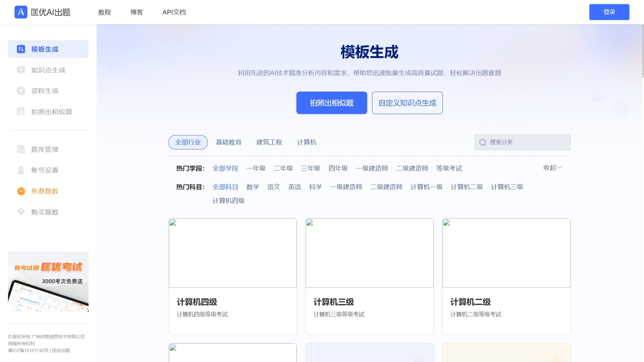This screenshot has width=644, height=362.
Task: Click the 登录 button
Action: pos(609,12)
